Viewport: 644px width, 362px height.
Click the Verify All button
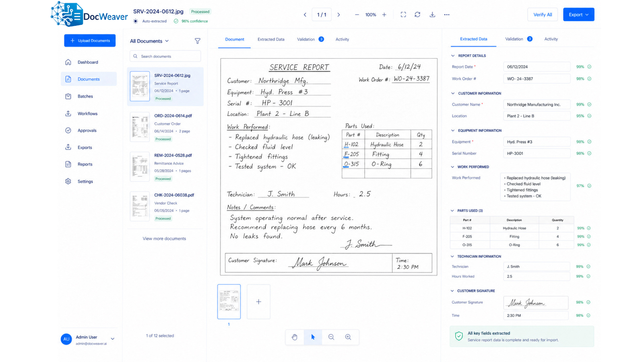click(543, 14)
